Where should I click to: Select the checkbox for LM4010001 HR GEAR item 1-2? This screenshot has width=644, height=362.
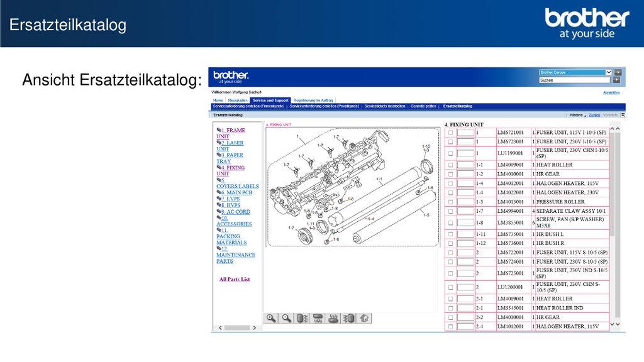[450, 174]
